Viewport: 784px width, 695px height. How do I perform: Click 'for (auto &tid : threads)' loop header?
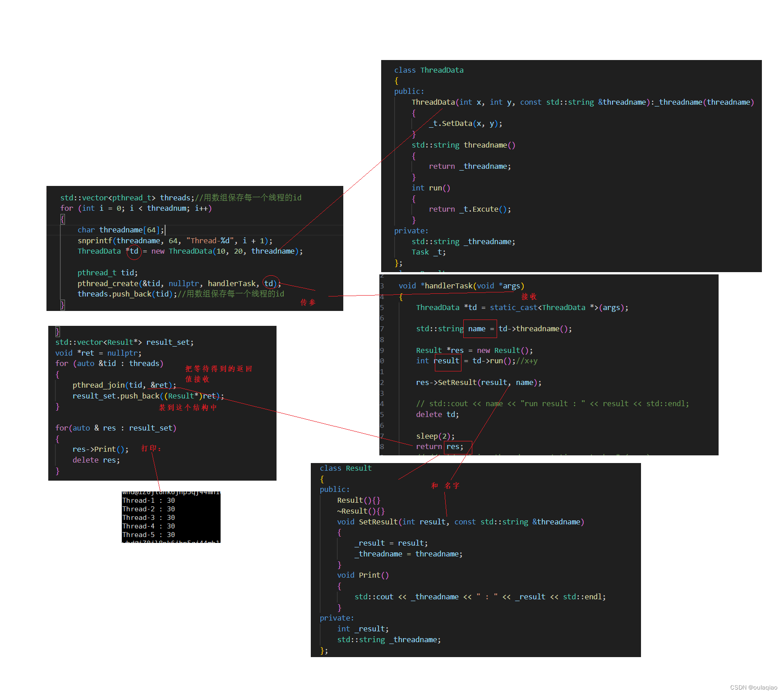[x=109, y=363]
